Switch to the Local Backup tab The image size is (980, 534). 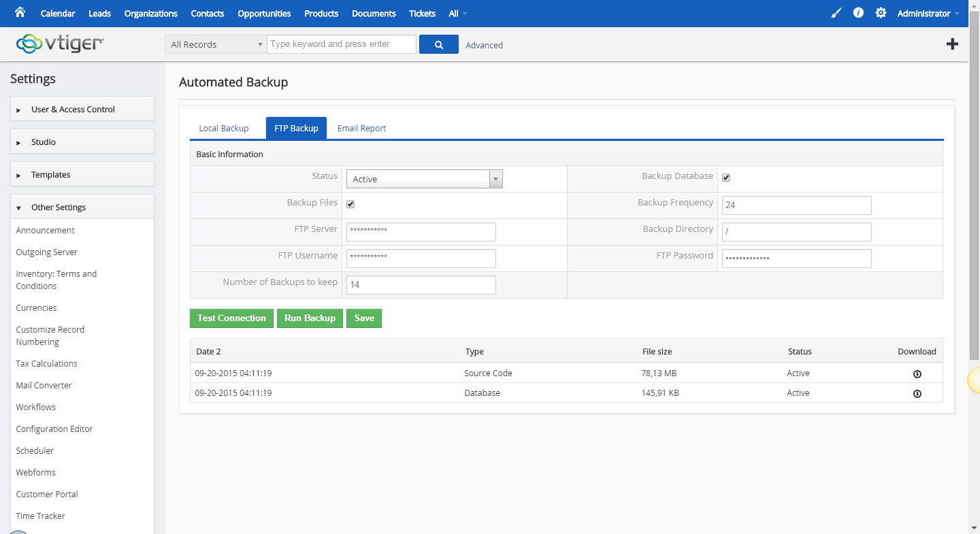224,128
